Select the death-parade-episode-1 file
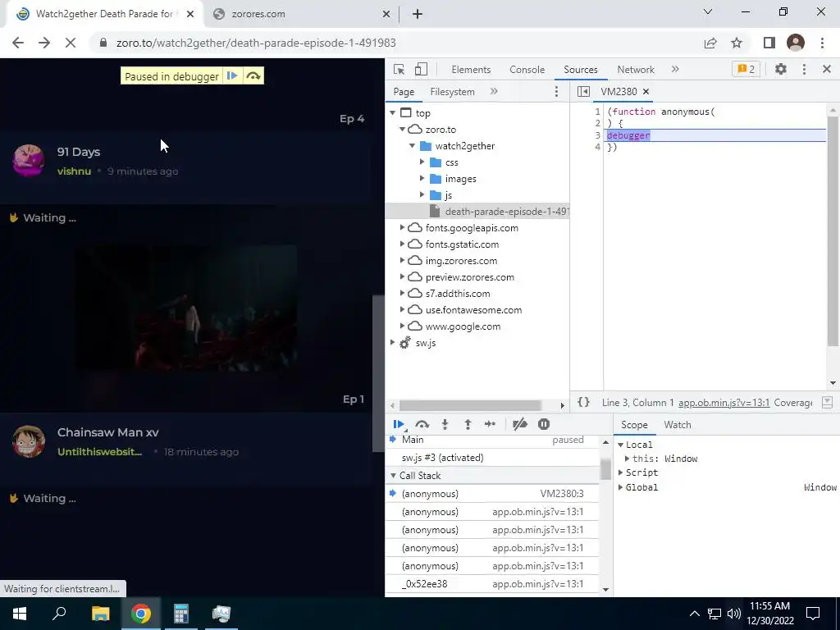840x630 pixels. click(477, 212)
